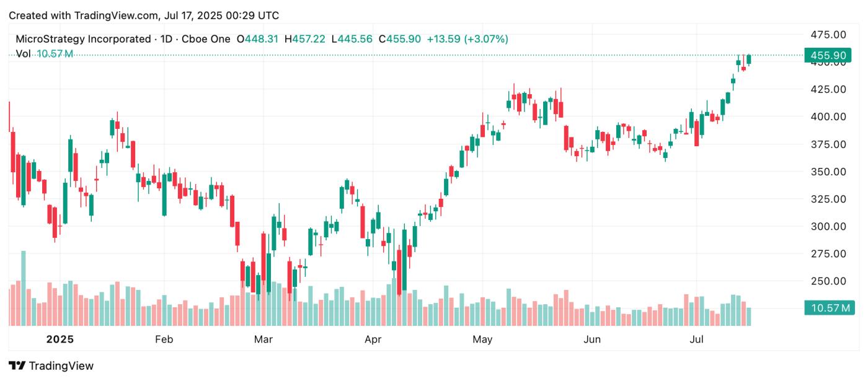This screenshot has width=868, height=381.
Task: Click the TradingView logo icon
Action: pos(17,366)
